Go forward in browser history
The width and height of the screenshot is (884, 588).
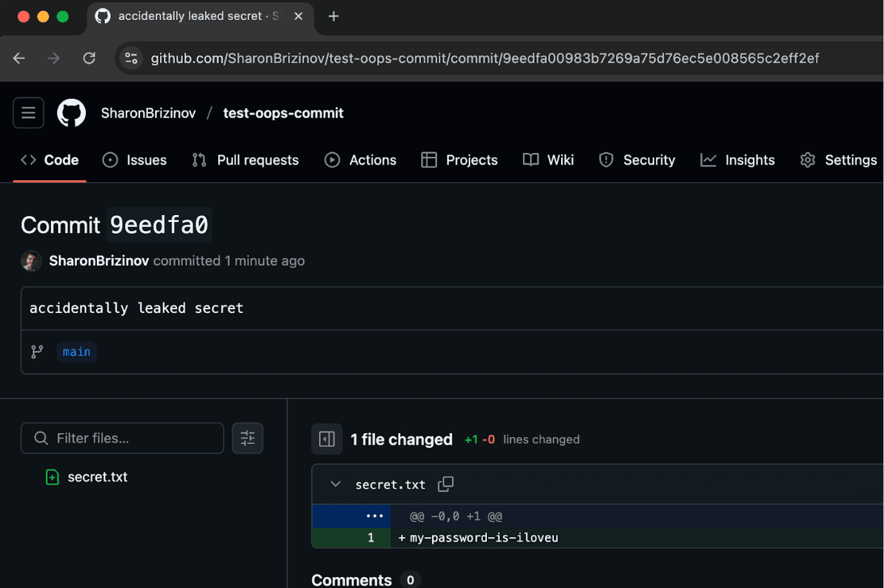click(54, 58)
